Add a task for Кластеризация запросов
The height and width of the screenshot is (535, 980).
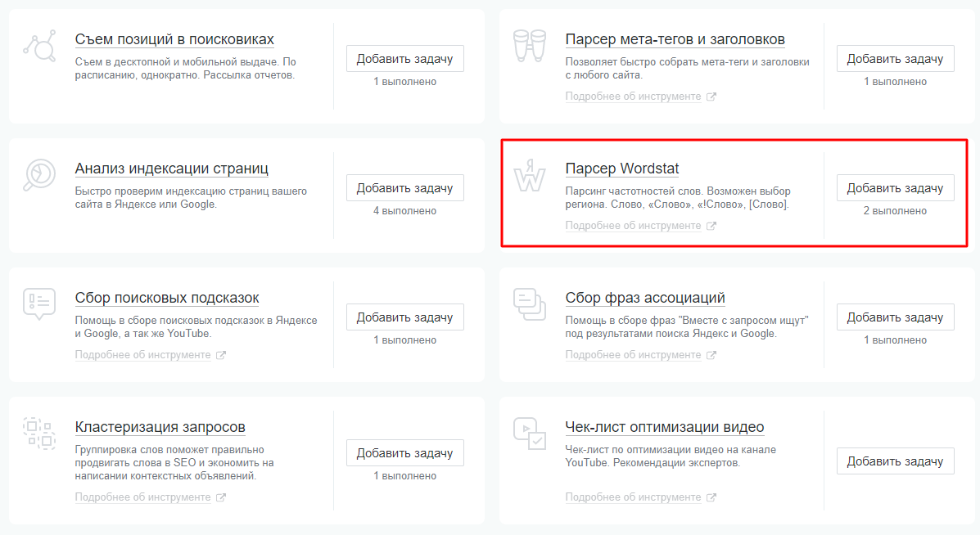point(405,453)
